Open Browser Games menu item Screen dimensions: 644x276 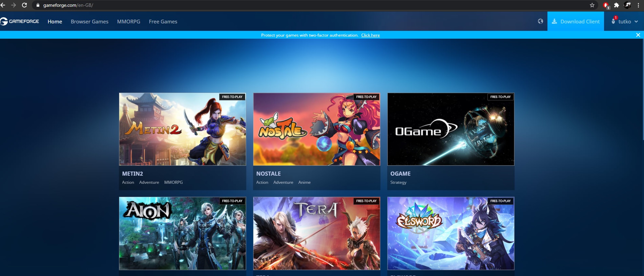click(89, 21)
